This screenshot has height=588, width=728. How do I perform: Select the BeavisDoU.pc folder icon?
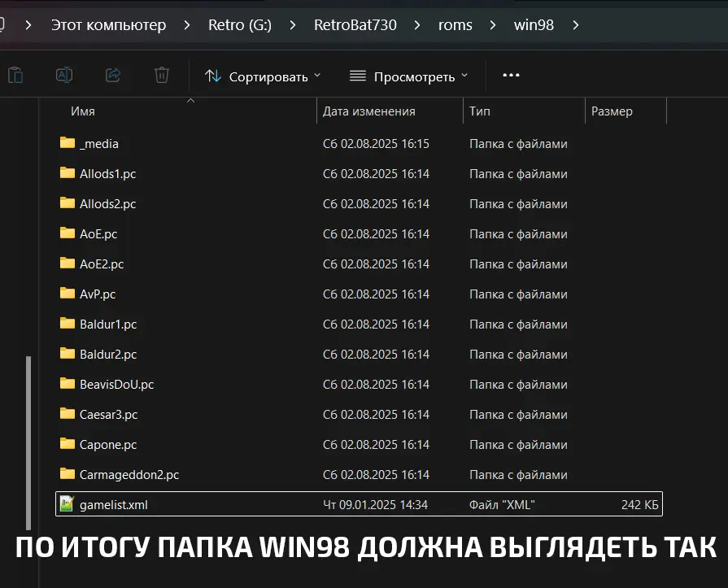pyautogui.click(x=68, y=383)
